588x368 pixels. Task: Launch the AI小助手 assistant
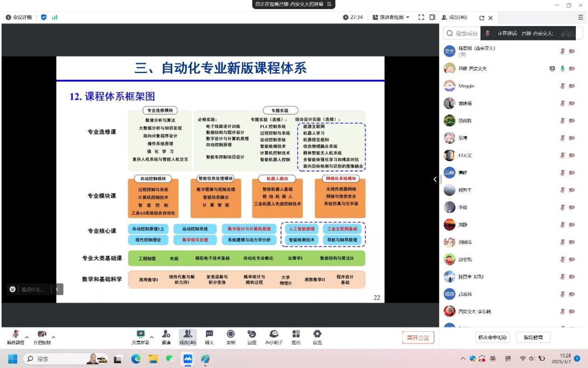(274, 336)
